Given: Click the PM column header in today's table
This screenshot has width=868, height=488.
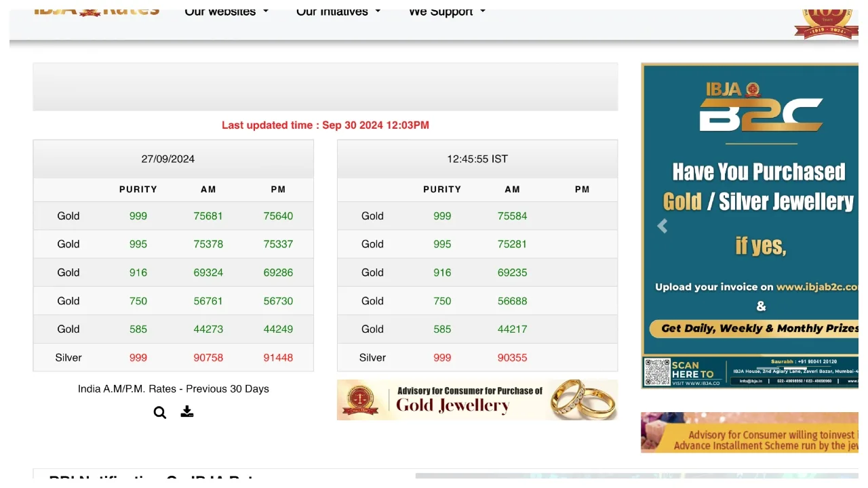Looking at the screenshot, I should click(583, 190).
